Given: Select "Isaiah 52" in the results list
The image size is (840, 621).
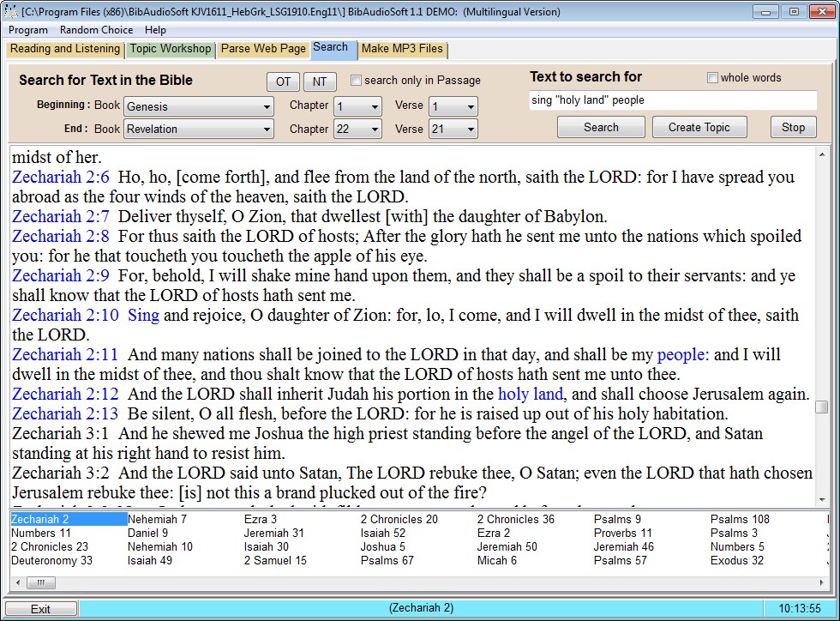Looking at the screenshot, I should tap(383, 533).
